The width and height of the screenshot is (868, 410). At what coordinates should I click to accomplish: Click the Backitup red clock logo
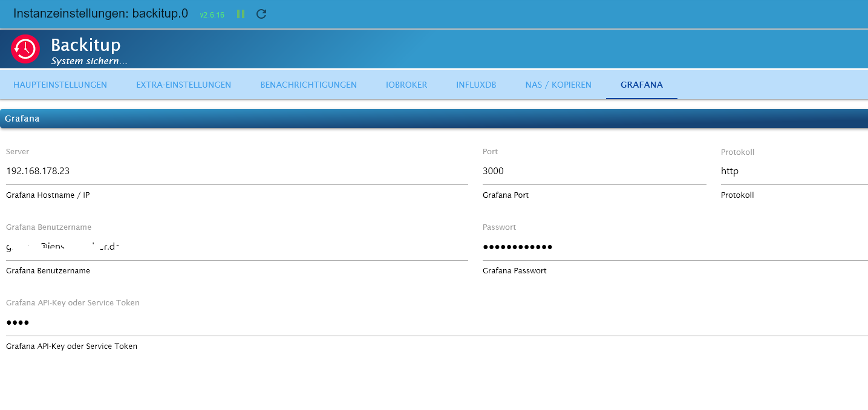pyautogui.click(x=25, y=50)
